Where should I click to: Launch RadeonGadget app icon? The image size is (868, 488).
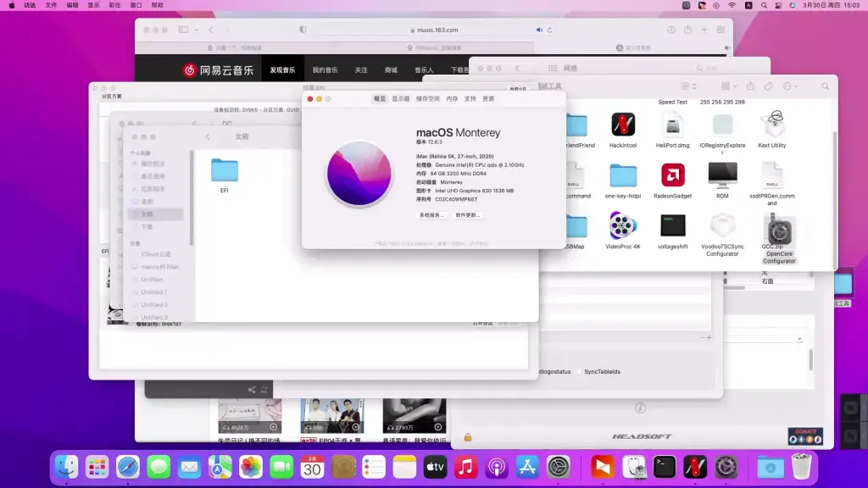click(672, 175)
